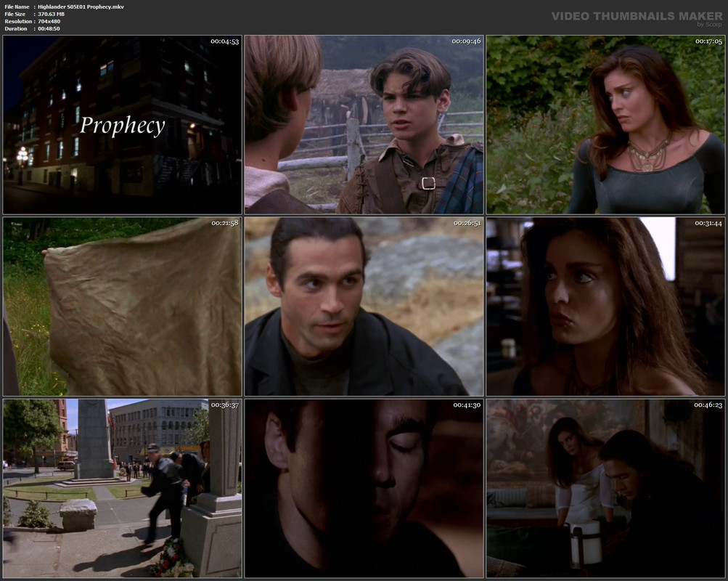This screenshot has height=581, width=728.
Task: Click the Prophecy title text in first frame
Action: coord(122,126)
